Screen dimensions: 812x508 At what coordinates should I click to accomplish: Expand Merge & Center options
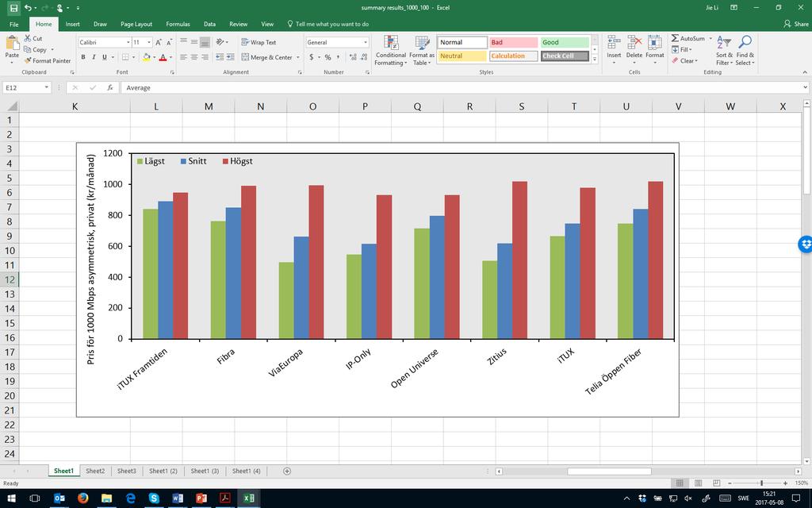(298, 57)
